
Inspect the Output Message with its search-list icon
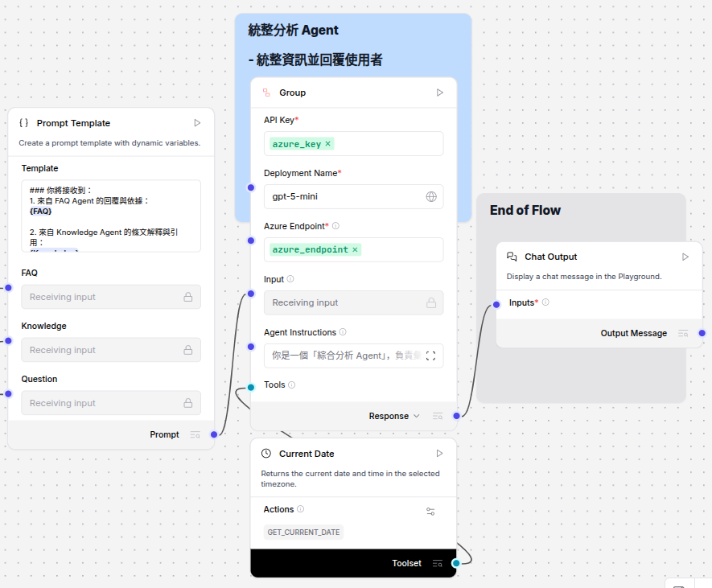(x=682, y=333)
